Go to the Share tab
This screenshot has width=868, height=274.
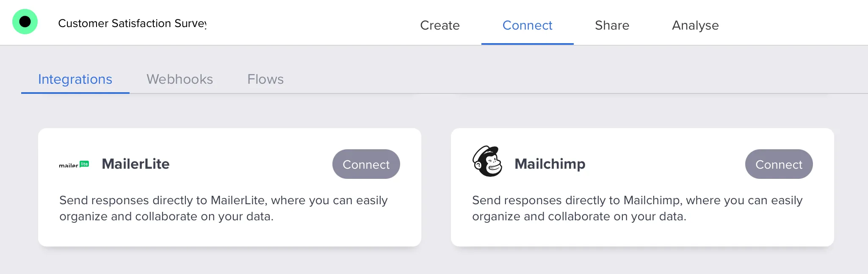pos(612,25)
